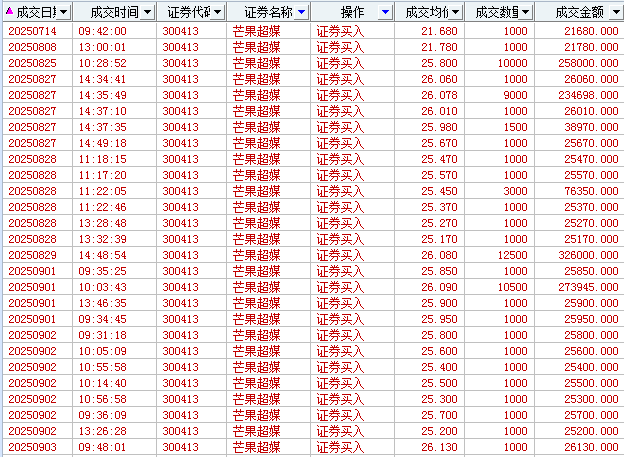Click the quantity cell 9000
Image resolution: width=624 pixels, height=457 pixels.
[515, 95]
